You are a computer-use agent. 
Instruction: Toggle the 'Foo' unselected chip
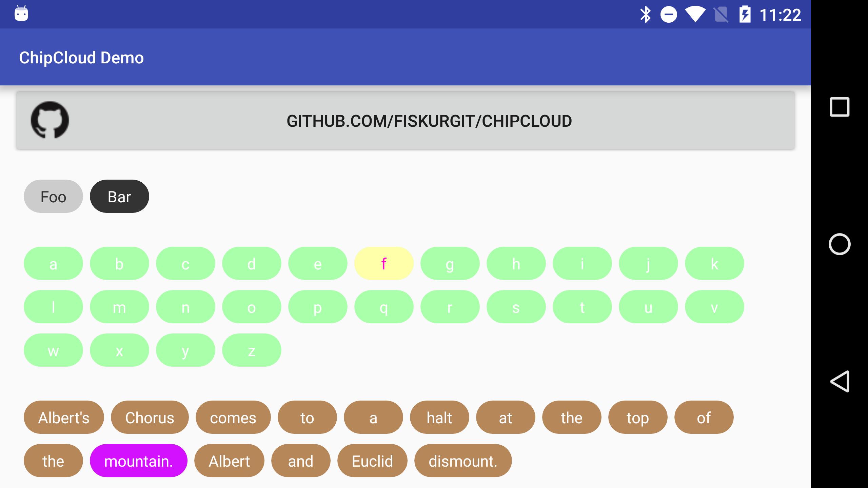point(53,197)
